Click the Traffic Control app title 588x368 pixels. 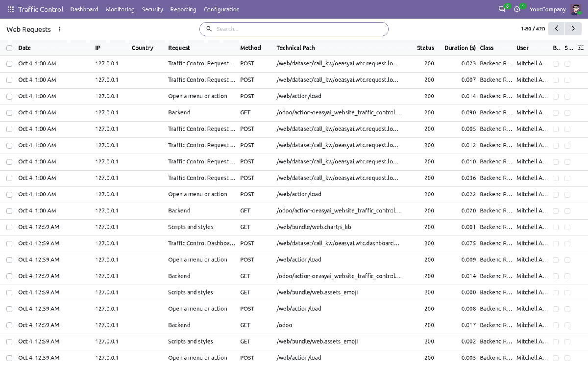(x=41, y=9)
